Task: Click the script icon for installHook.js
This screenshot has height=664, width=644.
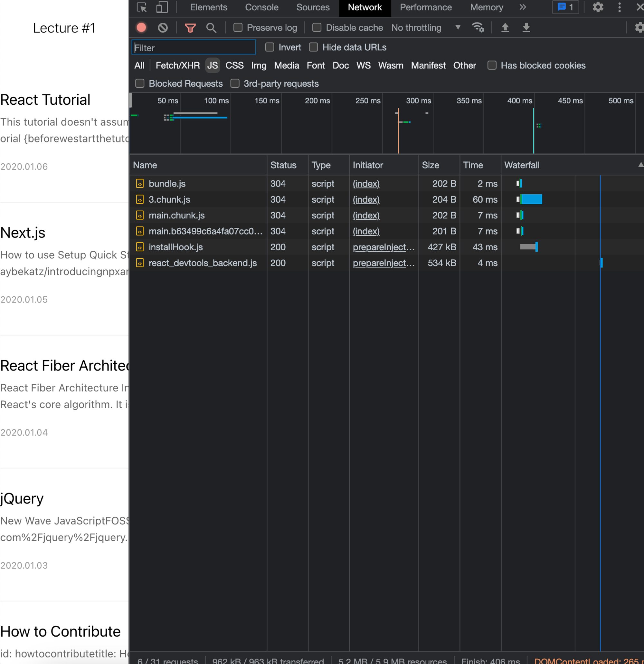Action: pos(140,247)
